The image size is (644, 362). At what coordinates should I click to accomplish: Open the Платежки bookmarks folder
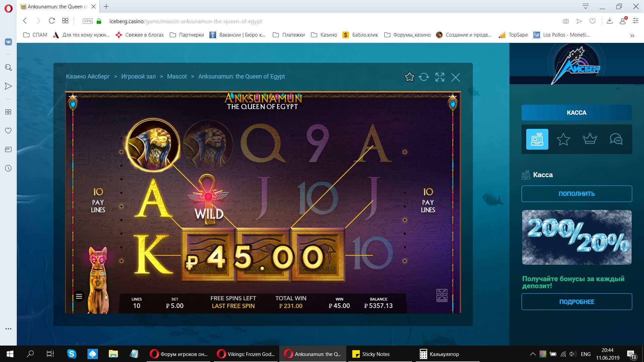(289, 35)
